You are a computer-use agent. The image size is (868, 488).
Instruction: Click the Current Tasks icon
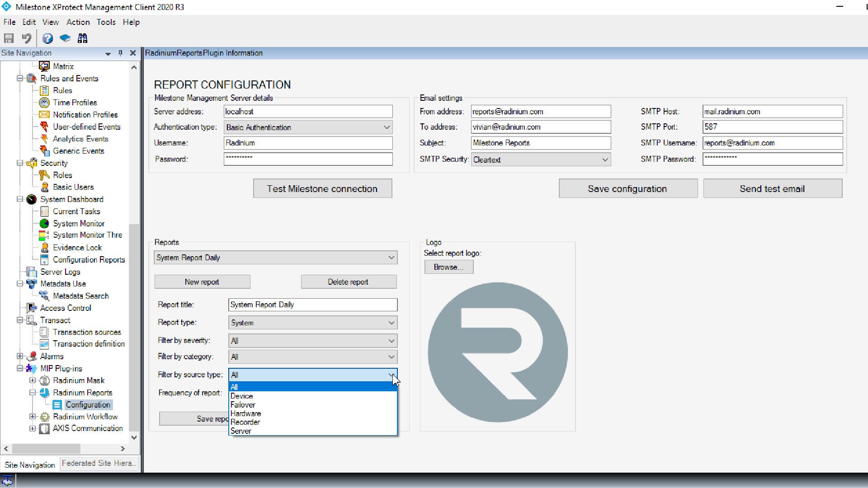point(44,211)
